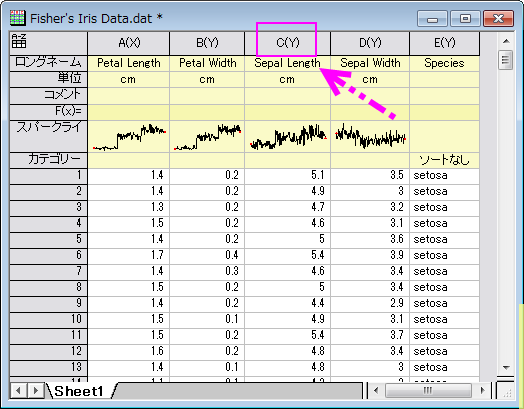Screen dimensions: 524x409
Task: Click the worksheet select-all icon in the corner
Action: [x=19, y=41]
